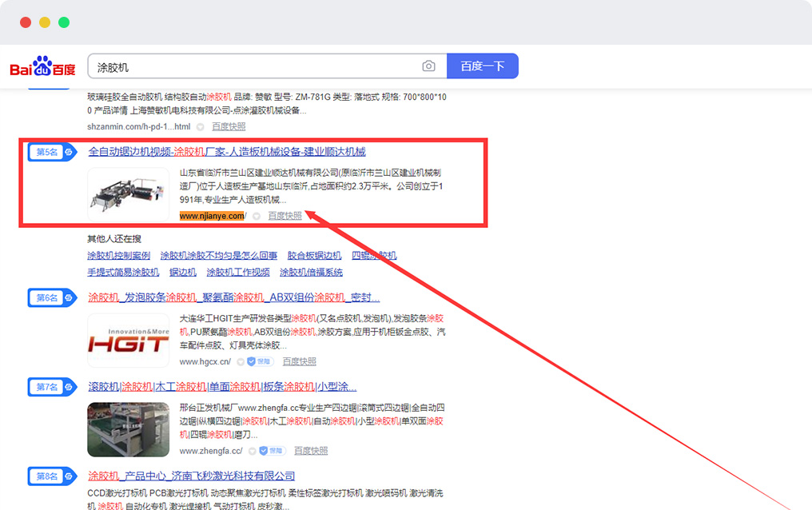812x510 pixels.
Task: Click the 第7名 rank badge
Action: [x=52, y=387]
